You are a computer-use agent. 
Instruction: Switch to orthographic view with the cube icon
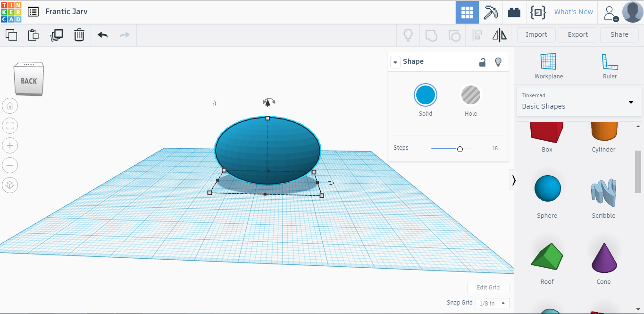point(10,185)
